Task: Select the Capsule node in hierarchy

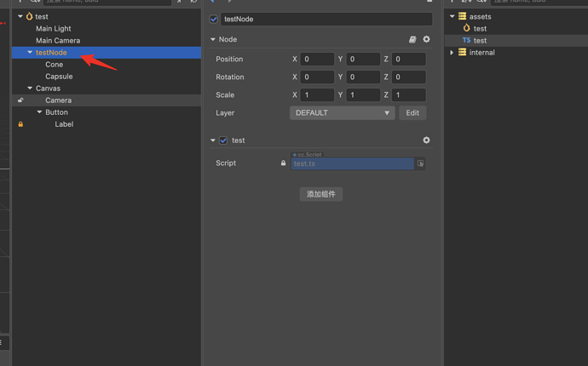Action: tap(59, 77)
